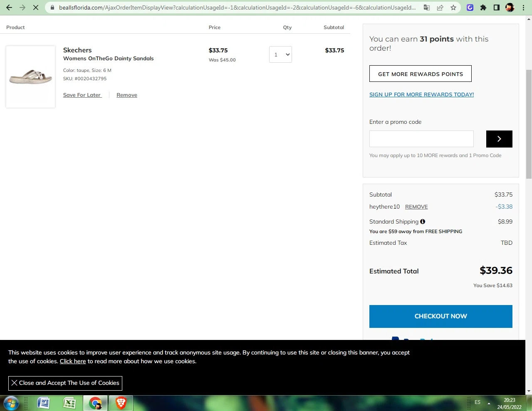Image resolution: width=532 pixels, height=411 pixels.
Task: Open Microsoft Word from the taskbar
Action: tap(44, 403)
